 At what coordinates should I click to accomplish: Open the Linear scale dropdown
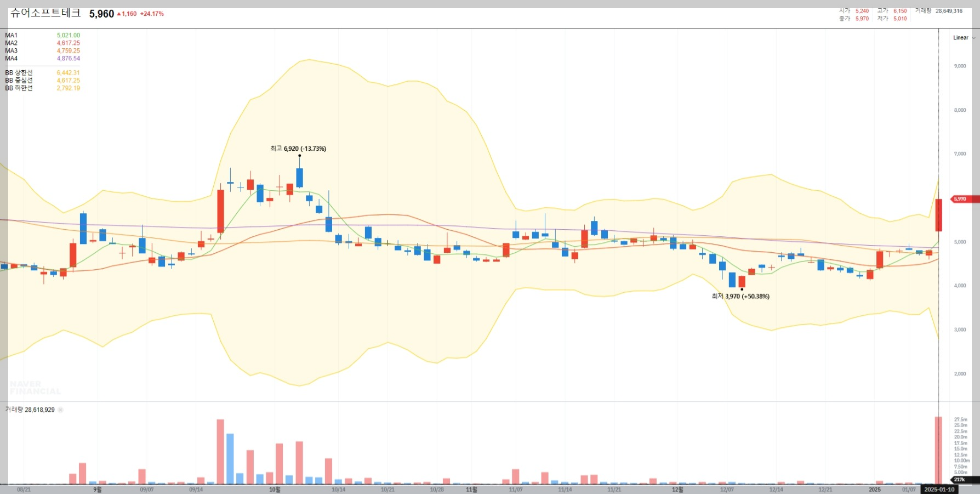(964, 38)
